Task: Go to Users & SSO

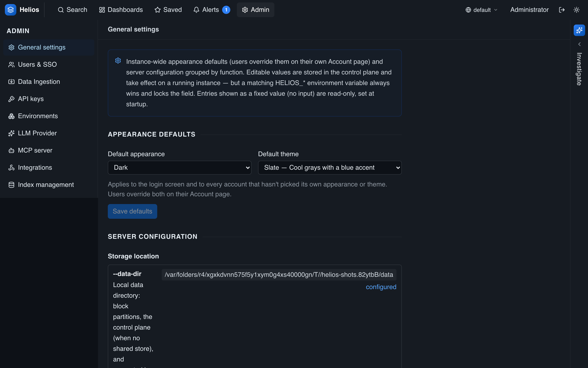Action: pyautogui.click(x=49, y=64)
